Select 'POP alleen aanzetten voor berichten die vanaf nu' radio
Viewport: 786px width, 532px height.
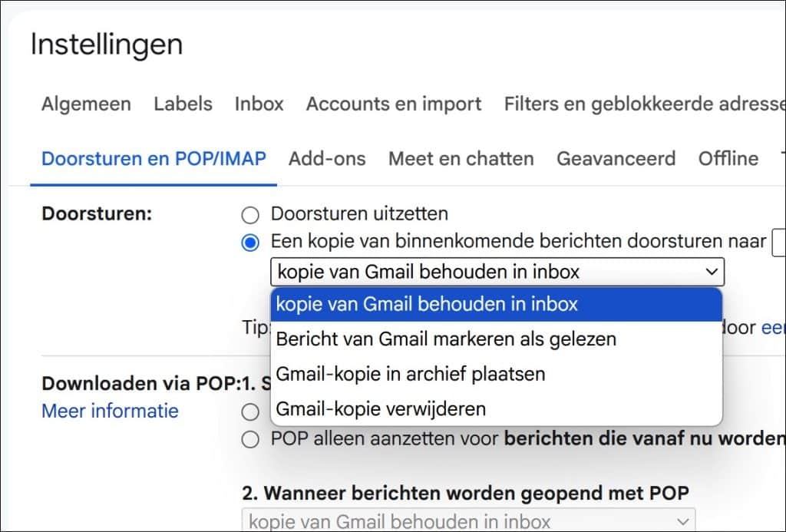(x=250, y=440)
